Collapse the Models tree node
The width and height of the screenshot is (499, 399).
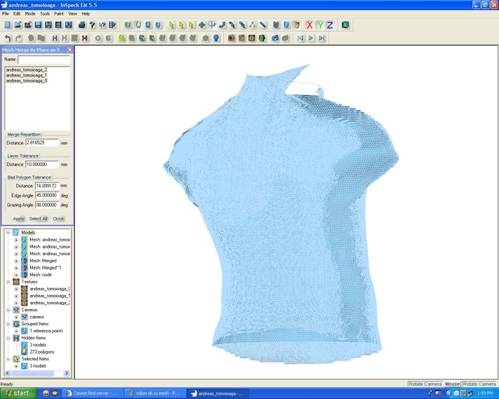(x=8, y=232)
